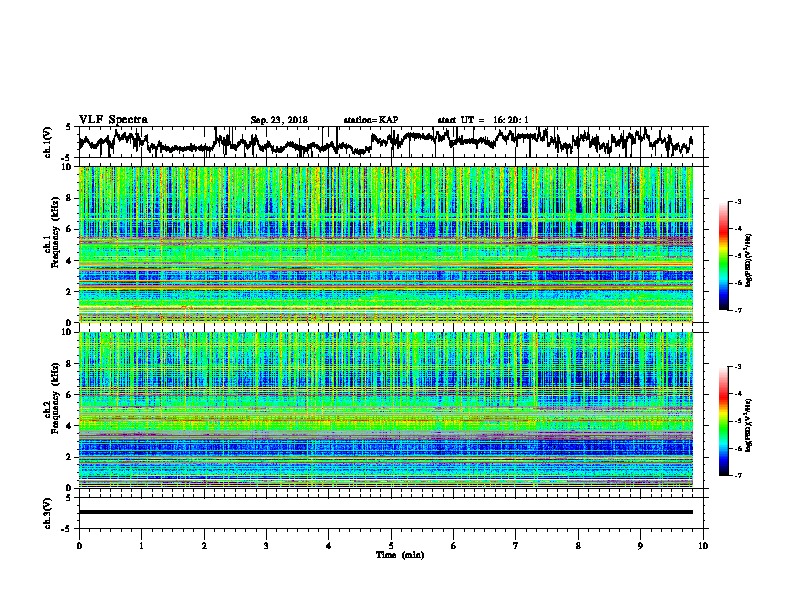Select the date text "Sep. 23, 2018"

click(279, 120)
